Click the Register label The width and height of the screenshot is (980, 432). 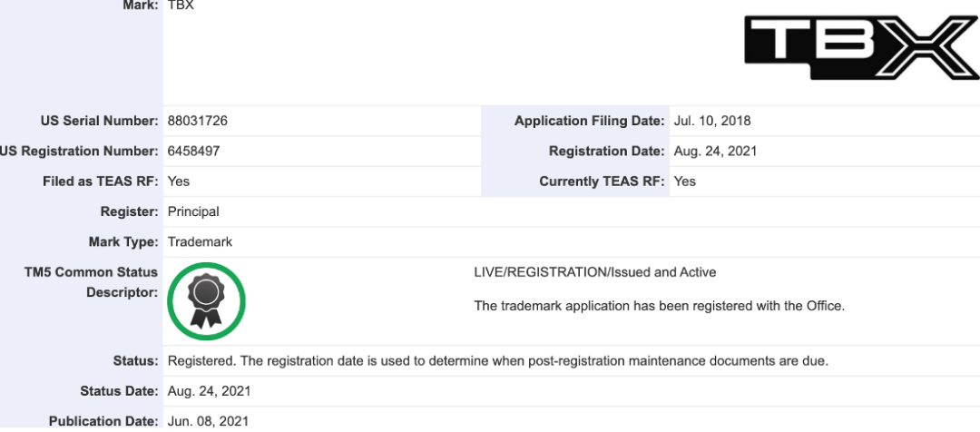(x=130, y=211)
